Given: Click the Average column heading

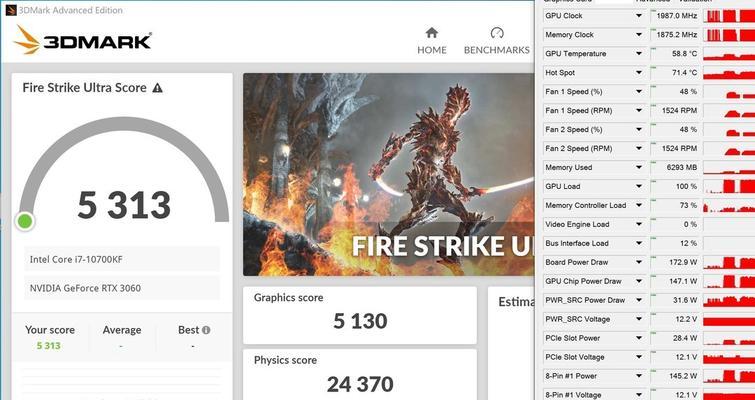Looking at the screenshot, I should coord(122,330).
